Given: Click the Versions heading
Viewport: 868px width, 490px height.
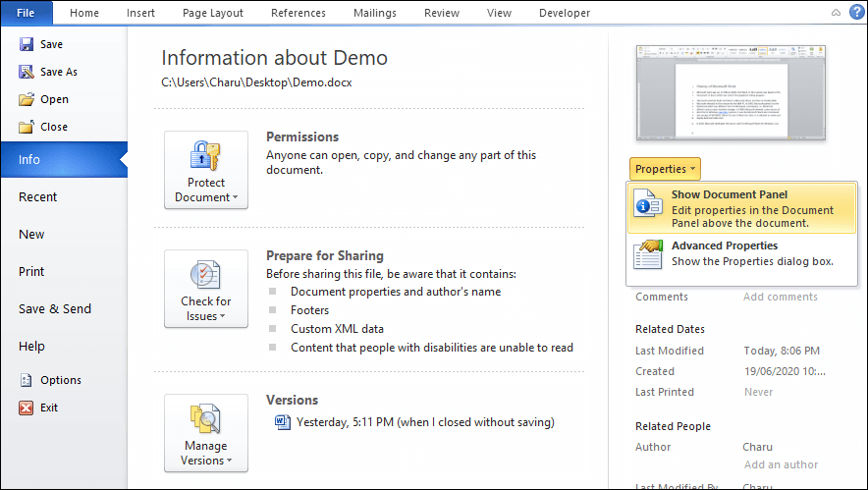Looking at the screenshot, I should click(x=293, y=400).
